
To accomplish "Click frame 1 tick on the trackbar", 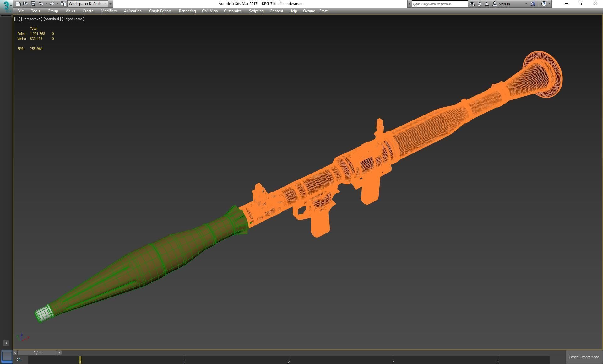I will click(185, 360).
